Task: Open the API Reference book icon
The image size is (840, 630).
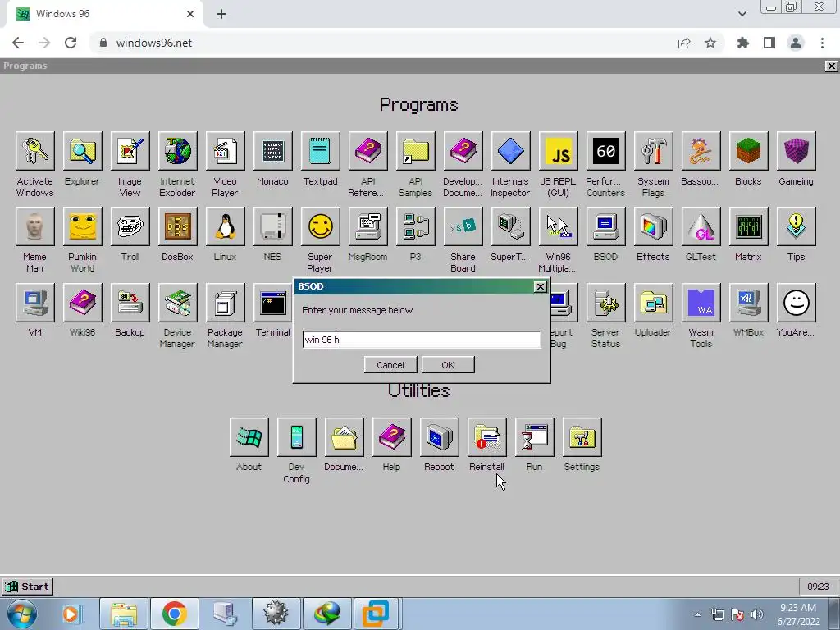Action: 368,151
